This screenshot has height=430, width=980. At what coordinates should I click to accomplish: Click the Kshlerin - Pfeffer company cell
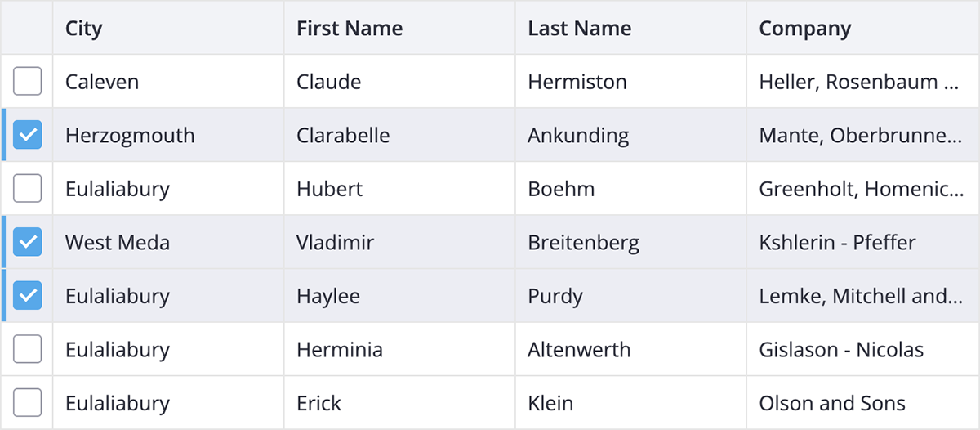(862, 242)
